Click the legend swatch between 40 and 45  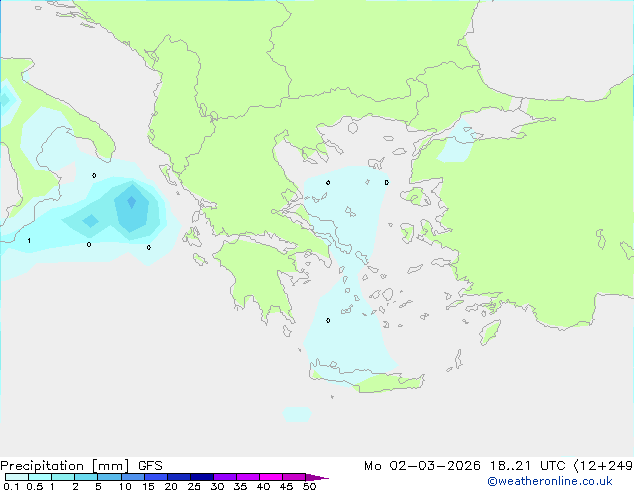coord(271,477)
